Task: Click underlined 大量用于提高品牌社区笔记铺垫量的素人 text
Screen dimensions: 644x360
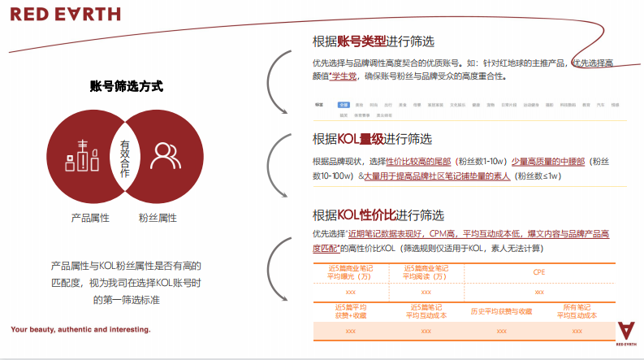Action: point(437,176)
